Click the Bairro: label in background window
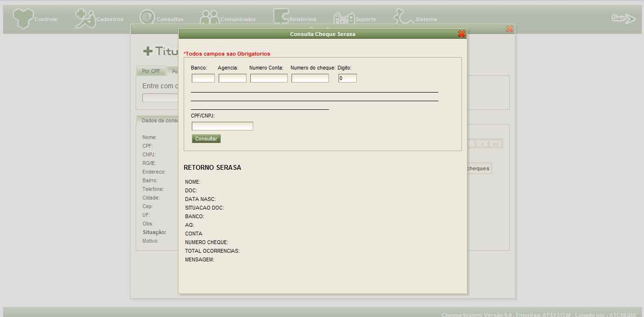 [150, 180]
